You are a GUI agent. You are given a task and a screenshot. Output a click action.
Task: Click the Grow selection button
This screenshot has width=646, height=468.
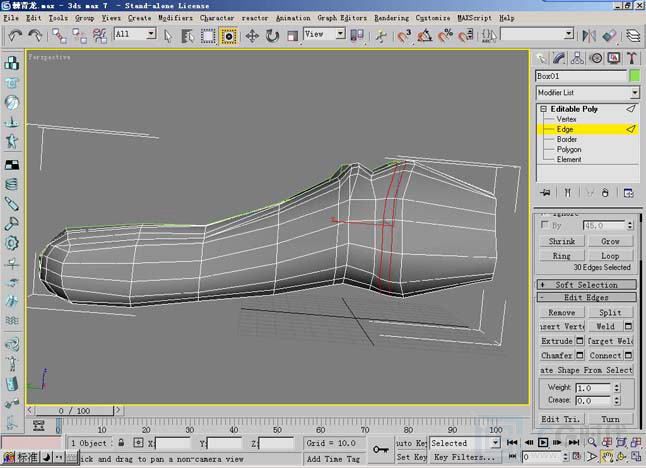tap(610, 241)
